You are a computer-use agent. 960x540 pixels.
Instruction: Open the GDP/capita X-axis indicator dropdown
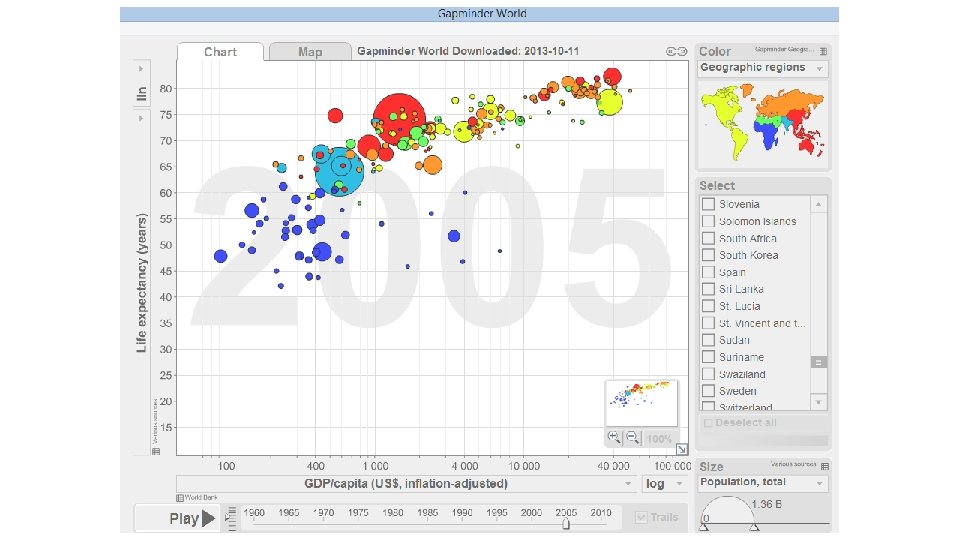[407, 484]
